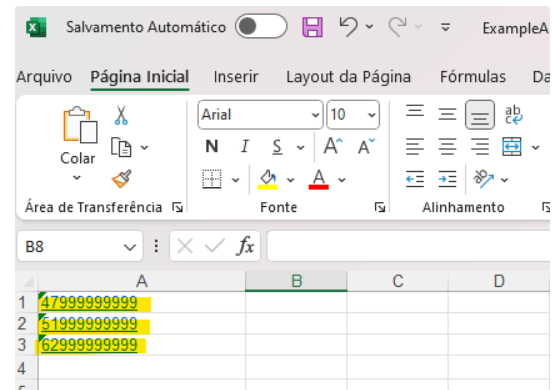Open the 51999999999 link in cell A2
The image size is (552, 390).
coord(89,324)
